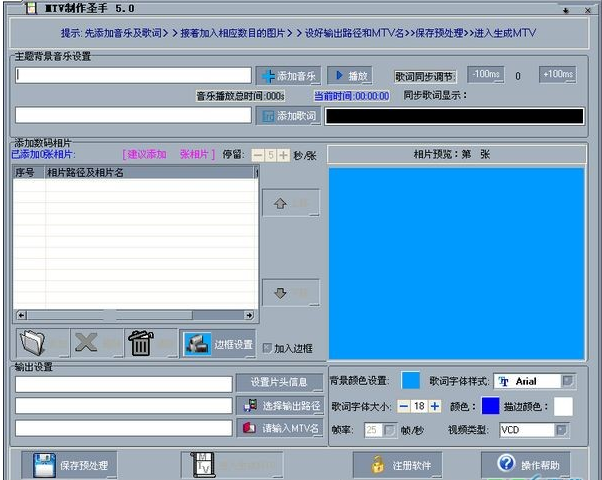Open the blue lyric 颜色 color swatch
This screenshot has height=480, width=602.
(490, 406)
